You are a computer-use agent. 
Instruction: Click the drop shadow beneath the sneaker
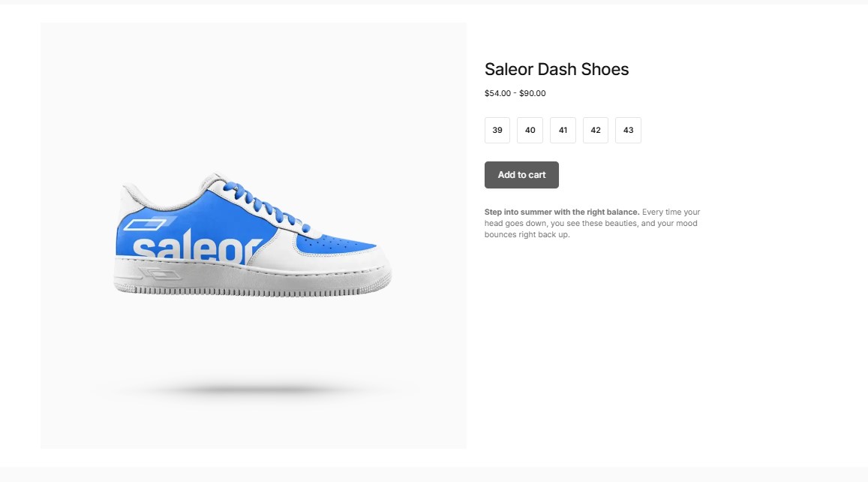pos(252,390)
